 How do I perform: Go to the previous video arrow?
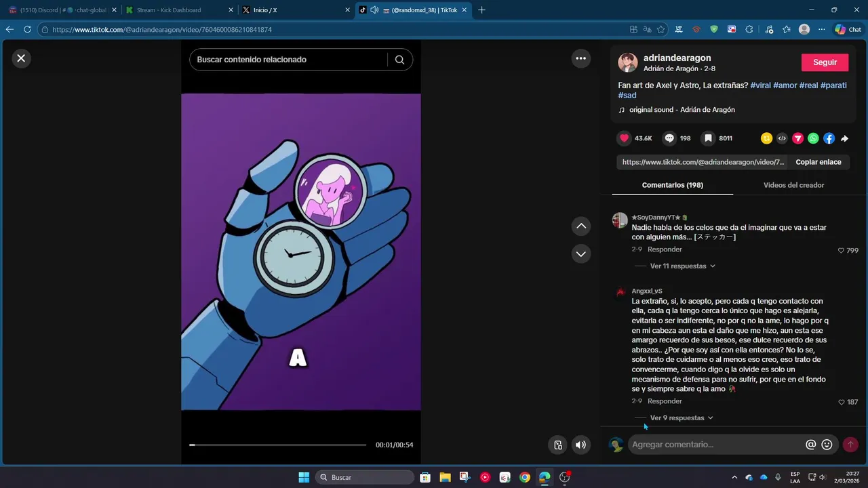coord(581,226)
